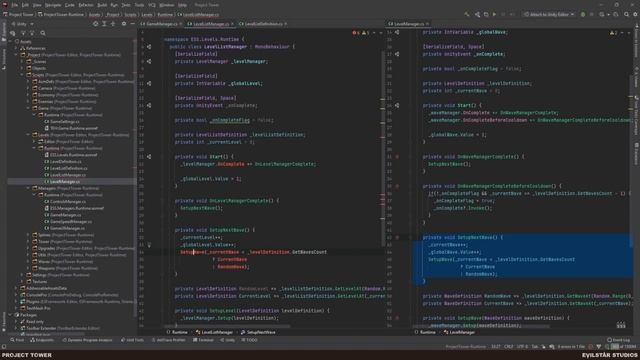Collapse the Scripts folder in tree
This screenshot has height=360, width=640.
22,75
